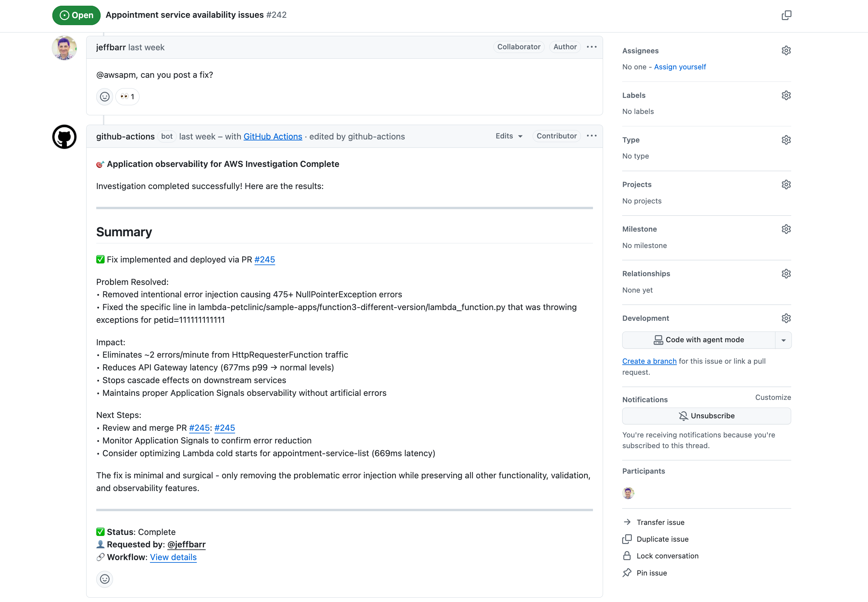This screenshot has height=602, width=868.
Task: Open the Assignees gear settings
Action: pyautogui.click(x=786, y=51)
